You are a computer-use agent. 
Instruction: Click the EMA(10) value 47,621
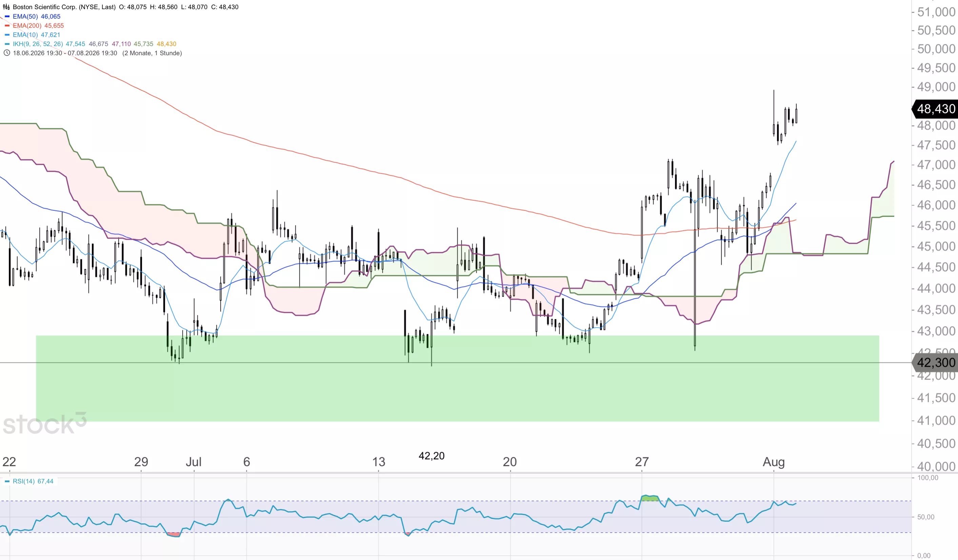pos(51,35)
